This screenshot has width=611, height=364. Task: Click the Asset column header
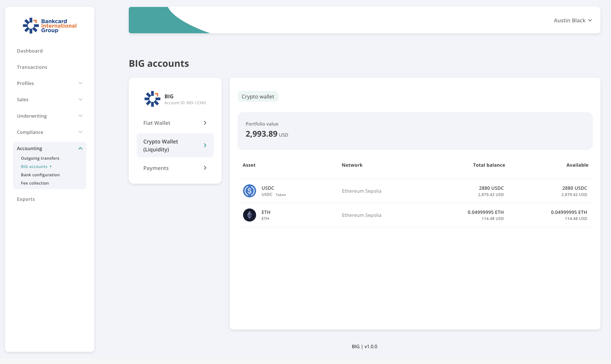249,165
